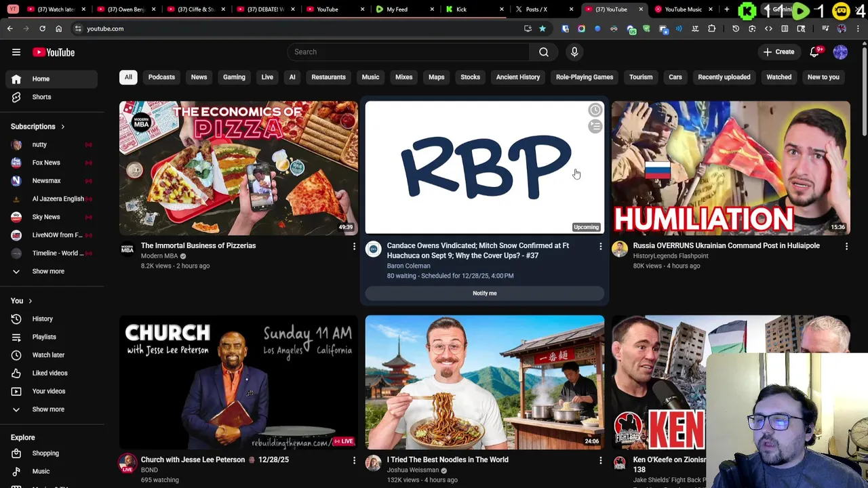Open a new browser tab
868x488 pixels.
pyautogui.click(x=727, y=9)
